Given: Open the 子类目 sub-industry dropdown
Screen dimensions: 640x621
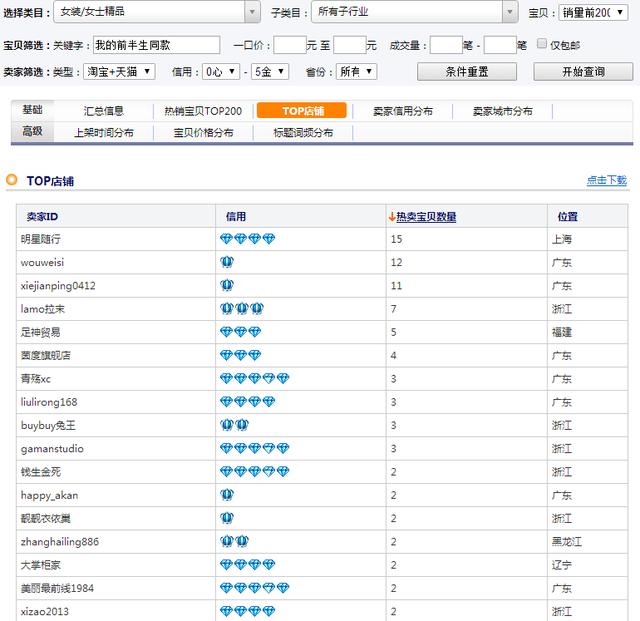Looking at the screenshot, I should point(415,12).
